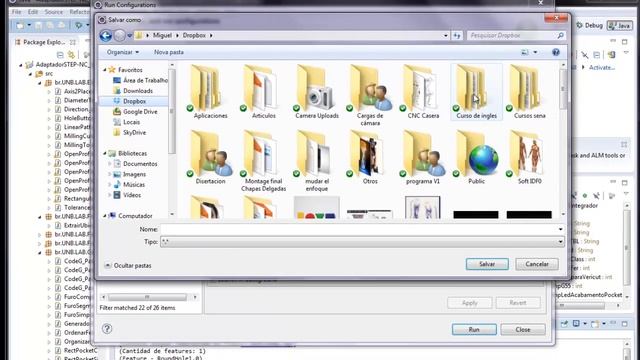Open the Disertacion folder
The width and height of the screenshot is (640, 360).
210,158
